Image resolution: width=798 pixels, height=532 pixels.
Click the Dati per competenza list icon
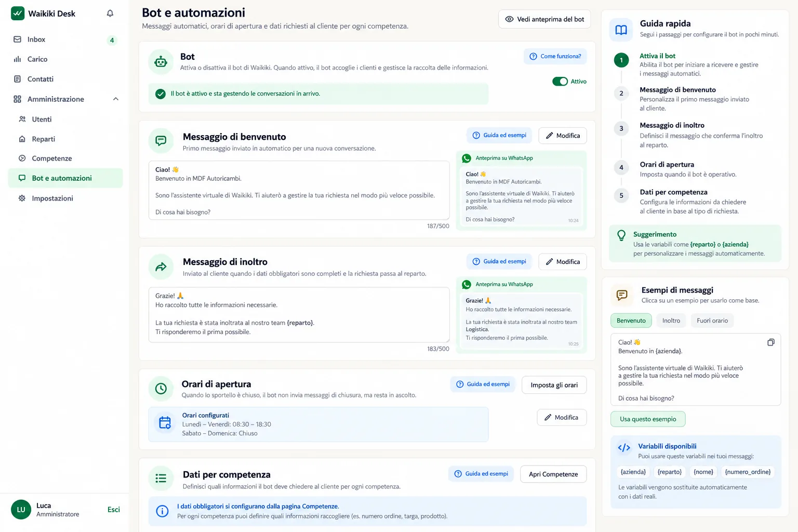point(161,478)
